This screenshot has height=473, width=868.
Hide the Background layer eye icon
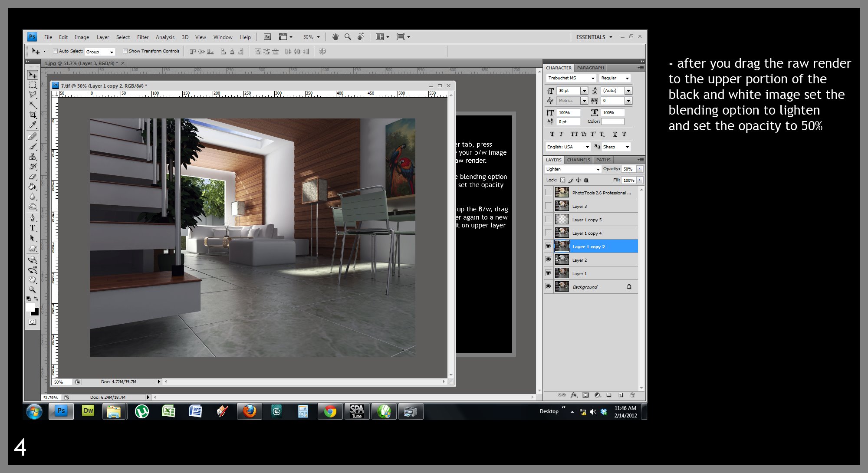[548, 286]
